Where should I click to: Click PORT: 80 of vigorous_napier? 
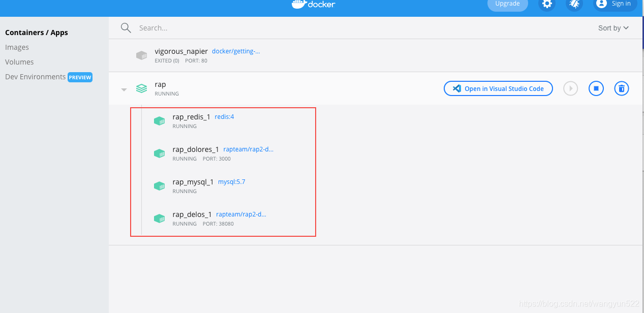tap(196, 61)
